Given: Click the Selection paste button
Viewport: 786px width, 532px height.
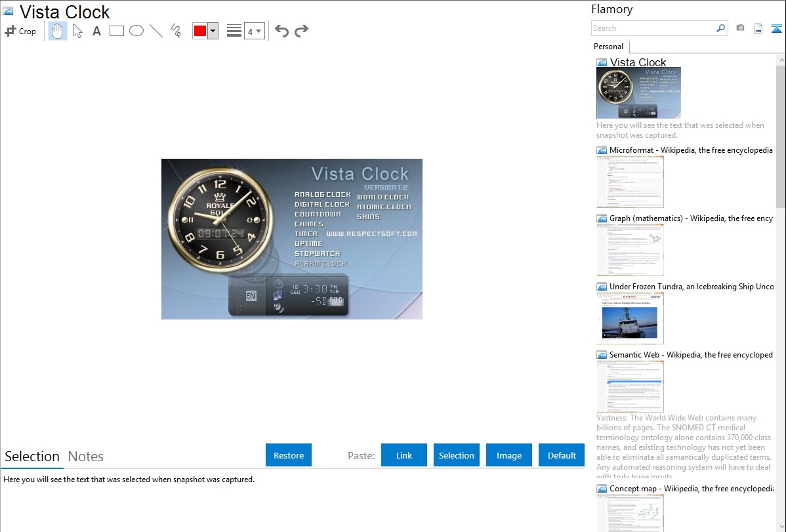Looking at the screenshot, I should point(456,455).
